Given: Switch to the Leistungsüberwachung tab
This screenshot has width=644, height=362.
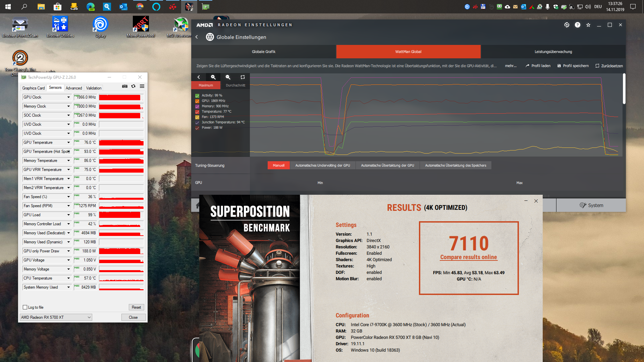Looking at the screenshot, I should click(553, 52).
